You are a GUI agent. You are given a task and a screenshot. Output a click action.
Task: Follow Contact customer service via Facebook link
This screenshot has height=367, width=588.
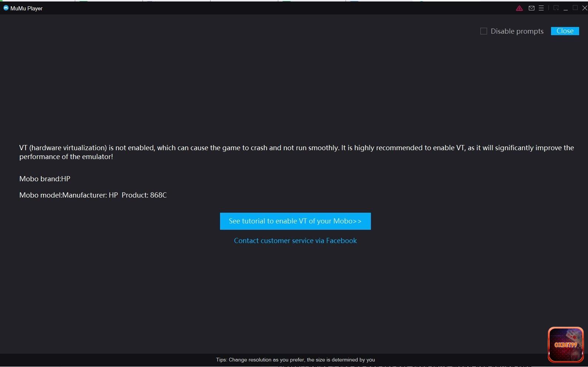pos(295,241)
